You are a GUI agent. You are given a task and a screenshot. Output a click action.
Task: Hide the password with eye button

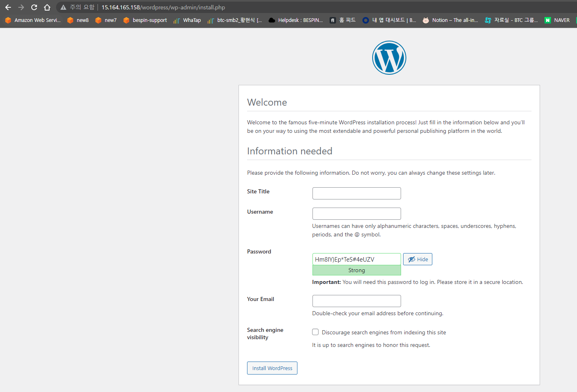pos(418,259)
